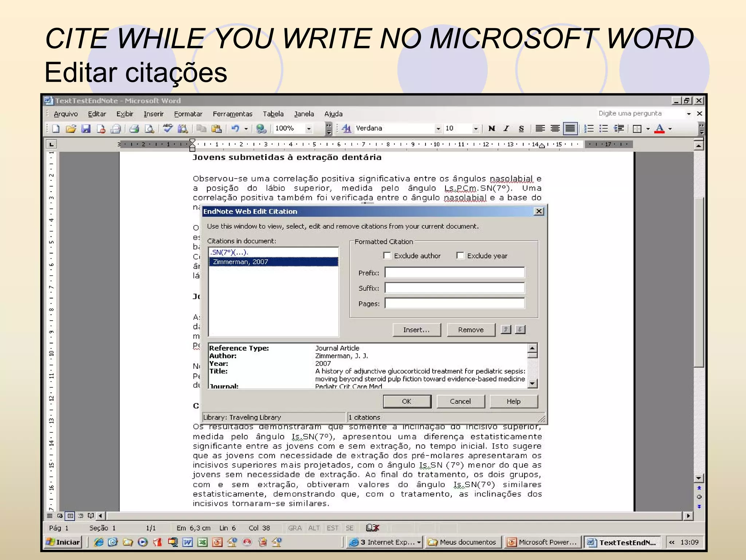This screenshot has height=560, width=746.
Task: Open the Arquivo menu
Action: point(66,114)
